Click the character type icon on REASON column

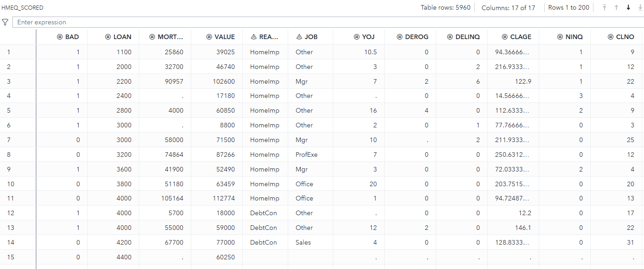tap(254, 37)
